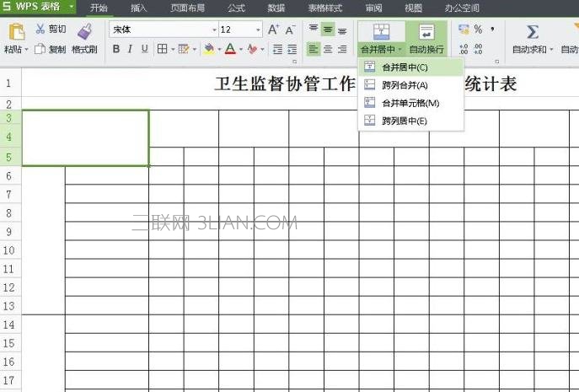Switch to 插入 tab

(x=139, y=8)
